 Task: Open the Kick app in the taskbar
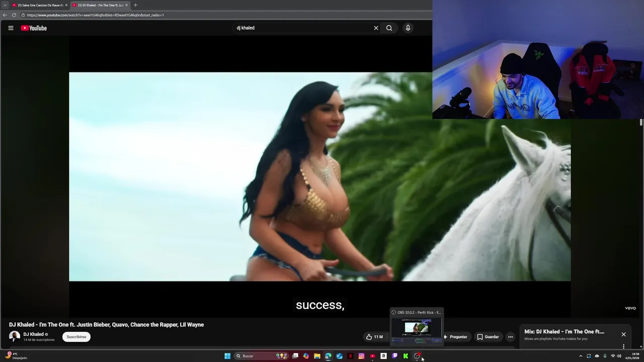tap(406, 356)
